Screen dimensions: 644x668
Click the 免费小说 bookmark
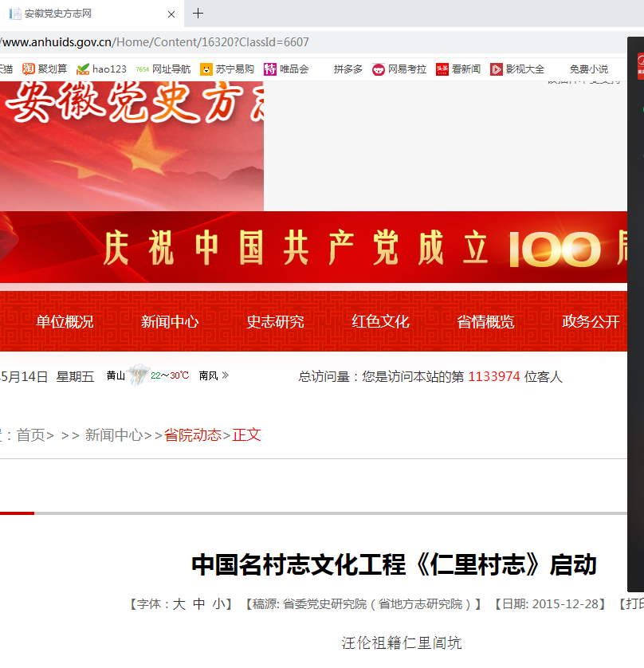589,69
